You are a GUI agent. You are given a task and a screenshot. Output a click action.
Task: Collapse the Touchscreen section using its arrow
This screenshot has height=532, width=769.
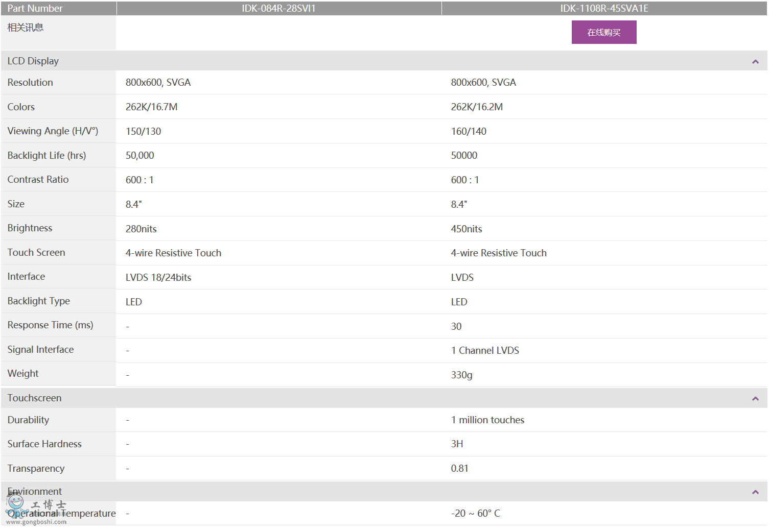coord(755,399)
